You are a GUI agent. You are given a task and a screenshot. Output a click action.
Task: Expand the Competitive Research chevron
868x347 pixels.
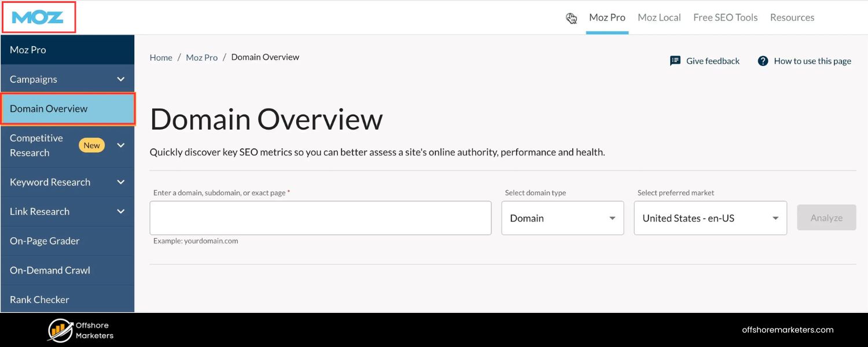point(120,145)
